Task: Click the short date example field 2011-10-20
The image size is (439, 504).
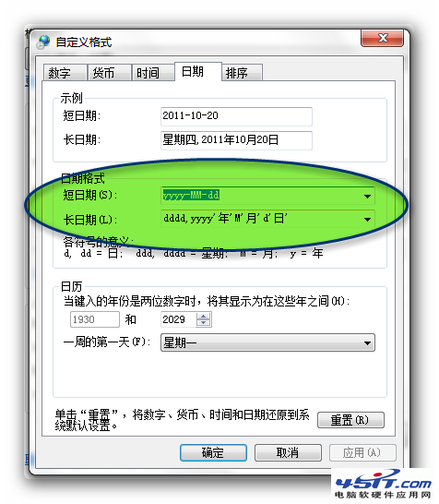Action: [x=236, y=116]
